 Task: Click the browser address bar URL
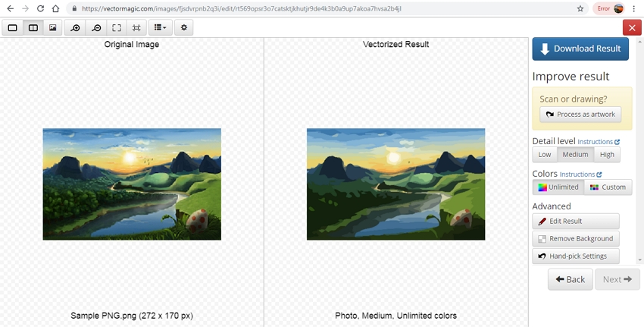[242, 8]
